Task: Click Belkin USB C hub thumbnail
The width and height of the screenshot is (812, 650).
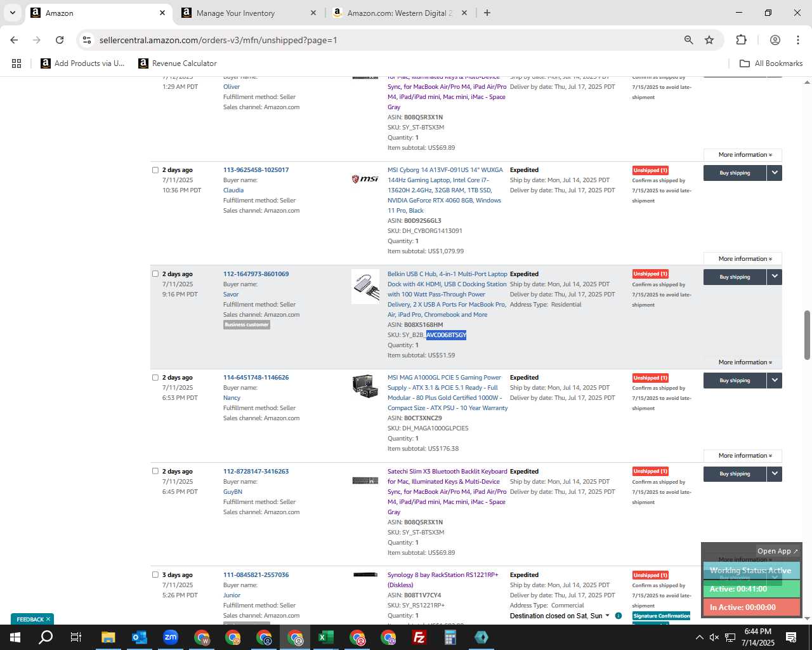Action: [365, 287]
